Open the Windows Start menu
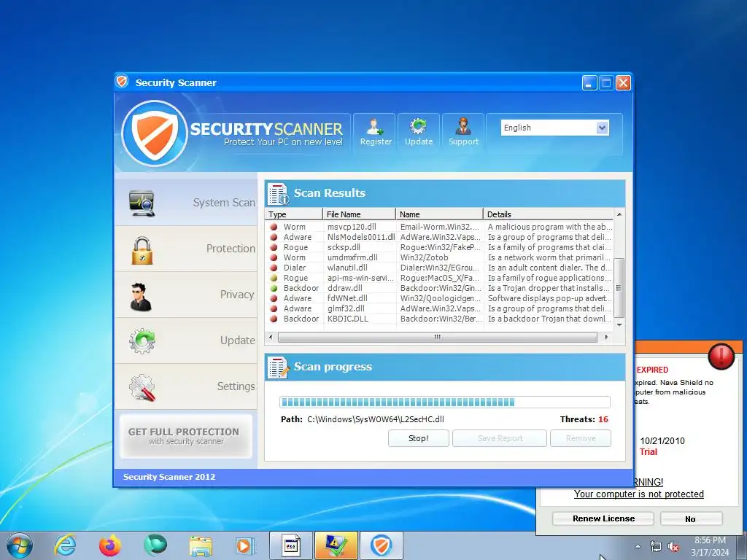 click(20, 546)
